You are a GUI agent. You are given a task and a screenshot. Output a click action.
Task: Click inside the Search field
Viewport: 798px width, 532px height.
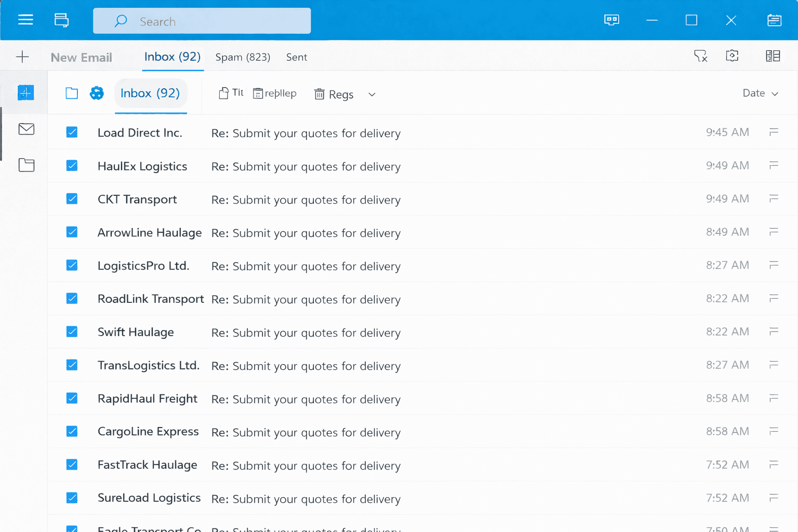pos(202,21)
